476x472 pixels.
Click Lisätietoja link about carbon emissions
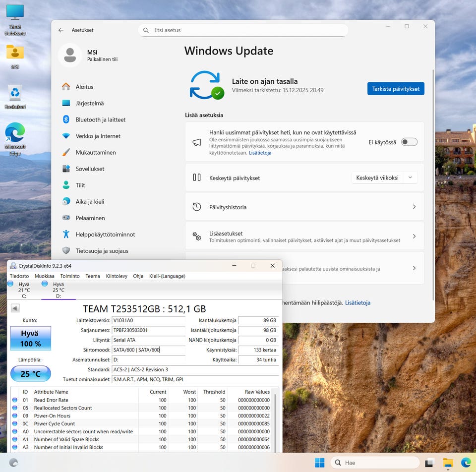[x=357, y=302]
